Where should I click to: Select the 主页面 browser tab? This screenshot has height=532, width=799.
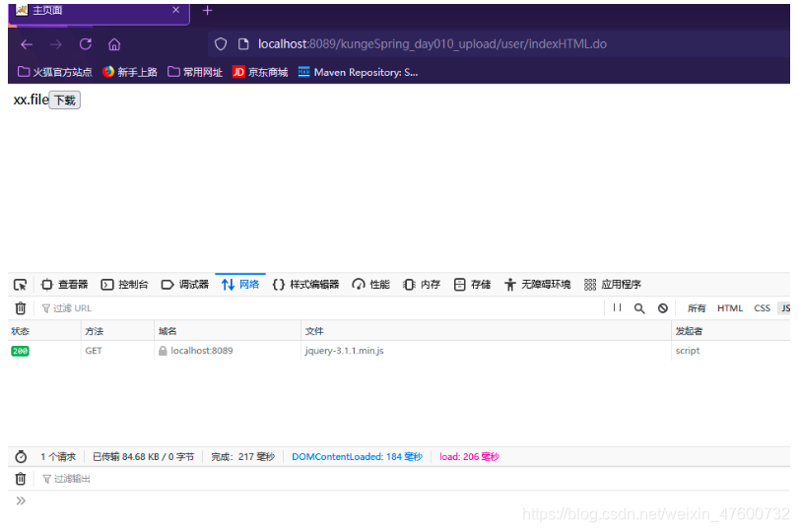99,12
